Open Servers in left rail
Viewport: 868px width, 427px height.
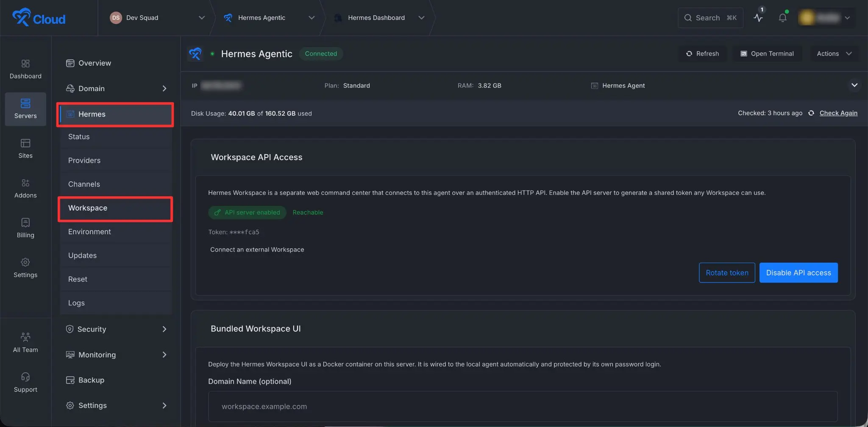tap(25, 109)
